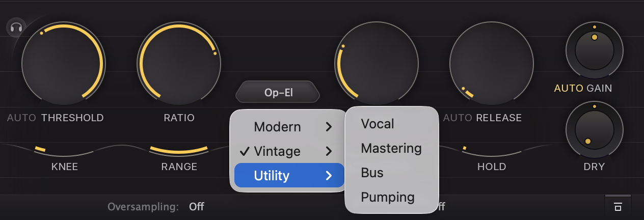Open the Oversampling Off setting
The height and width of the screenshot is (220, 644).
(x=197, y=207)
